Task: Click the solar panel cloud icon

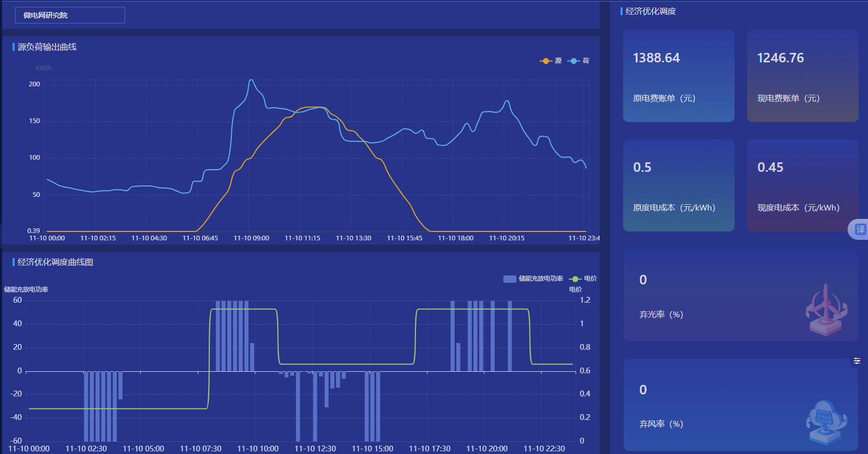Action: tap(826, 422)
